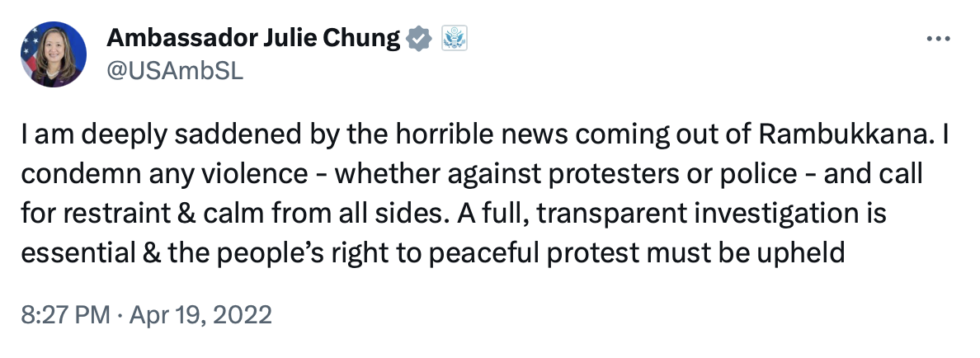This screenshot has width=980, height=358.
Task: Open the three-dot more options menu
Action: tap(937, 39)
